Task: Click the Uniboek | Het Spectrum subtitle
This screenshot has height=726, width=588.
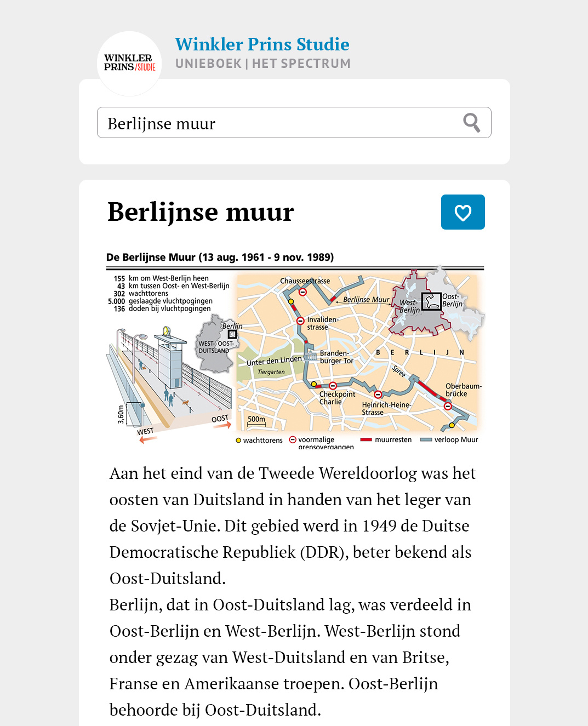Action: pyautogui.click(x=262, y=64)
